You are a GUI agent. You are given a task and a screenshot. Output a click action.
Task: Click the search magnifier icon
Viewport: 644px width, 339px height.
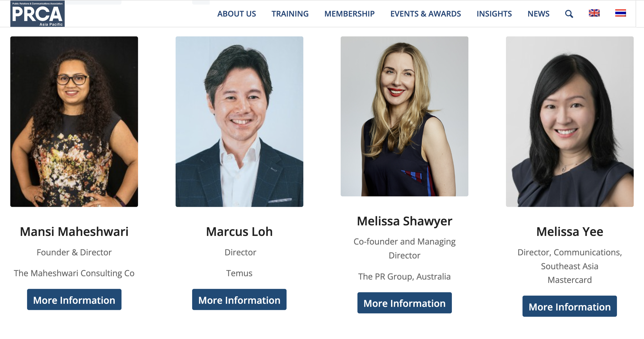coord(569,14)
